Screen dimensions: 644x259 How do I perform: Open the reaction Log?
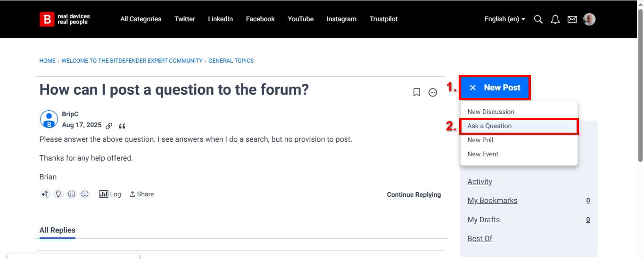110,194
